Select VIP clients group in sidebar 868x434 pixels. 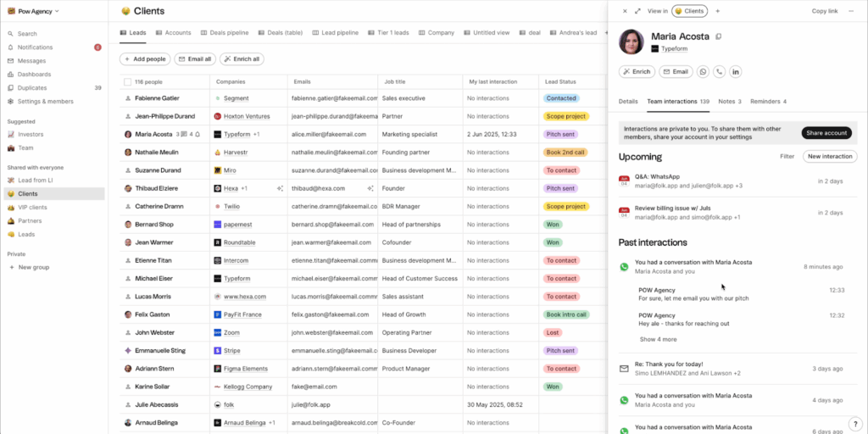click(x=33, y=207)
